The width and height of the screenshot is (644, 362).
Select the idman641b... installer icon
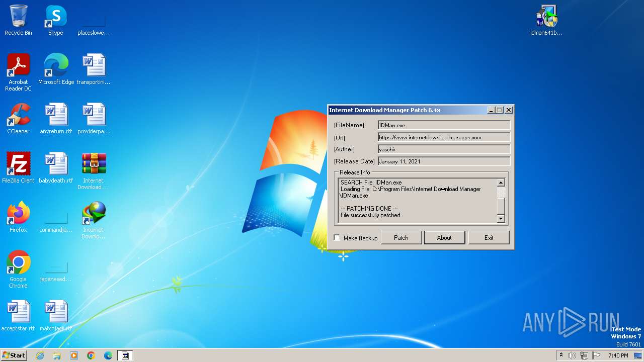pyautogui.click(x=546, y=20)
